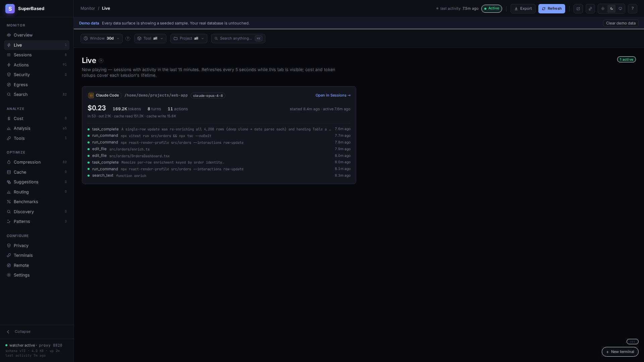Click the Cache database icon
644x362 pixels.
pyautogui.click(x=9, y=172)
